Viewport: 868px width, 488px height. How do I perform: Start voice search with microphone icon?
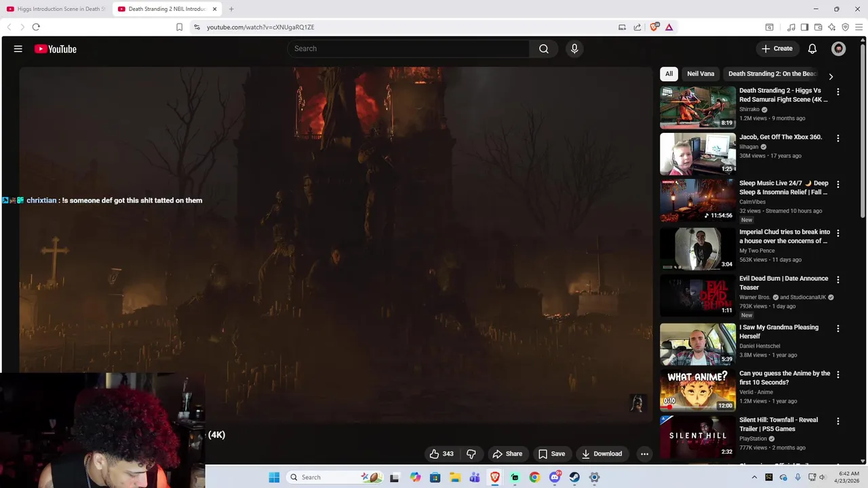[574, 49]
